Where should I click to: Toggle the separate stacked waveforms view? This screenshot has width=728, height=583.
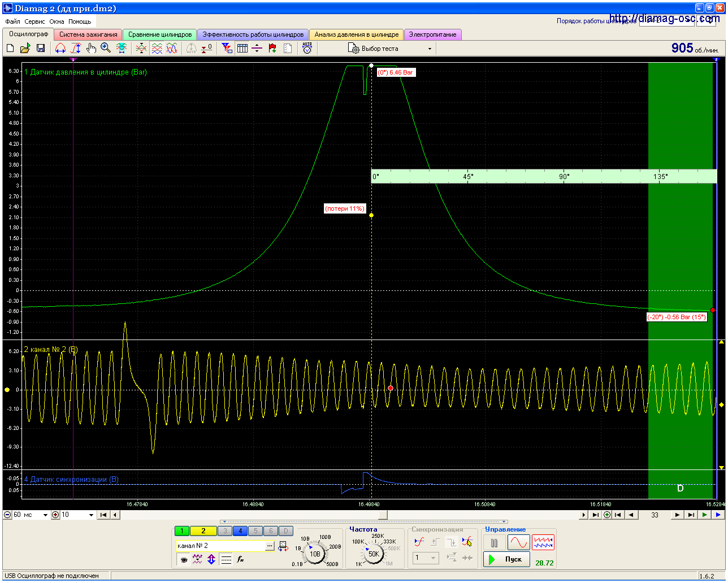pyautogui.click(x=157, y=49)
